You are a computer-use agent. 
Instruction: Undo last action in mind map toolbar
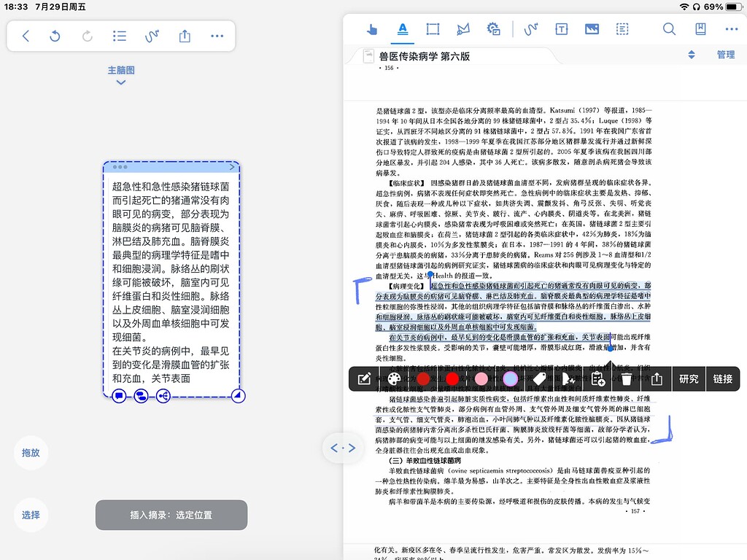point(55,36)
